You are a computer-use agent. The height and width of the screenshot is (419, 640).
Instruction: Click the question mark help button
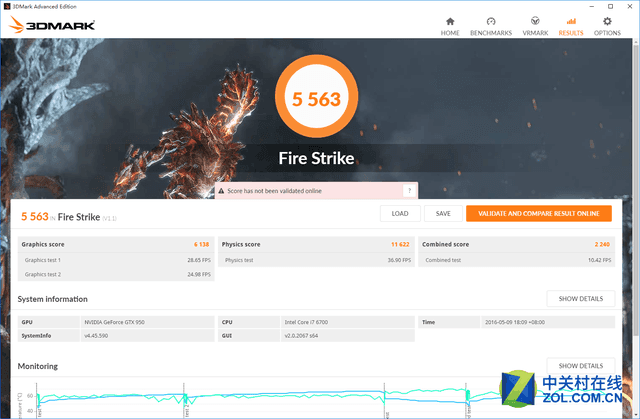[x=409, y=191]
